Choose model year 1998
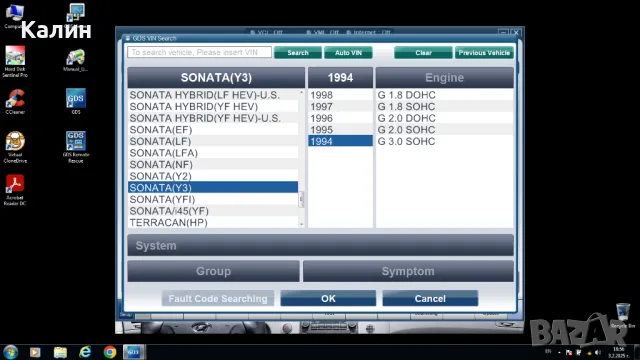The height and width of the screenshot is (360, 640). (x=340, y=95)
